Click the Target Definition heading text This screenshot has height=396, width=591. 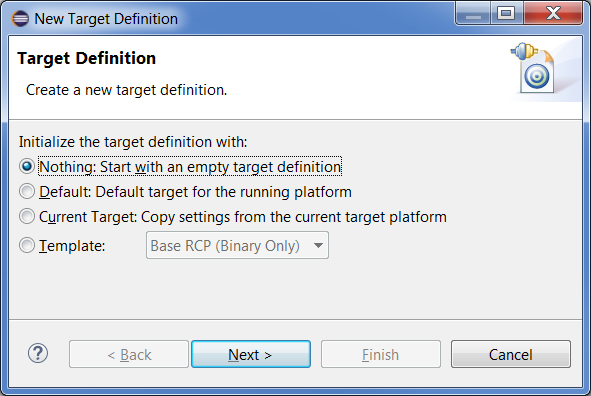(x=87, y=58)
